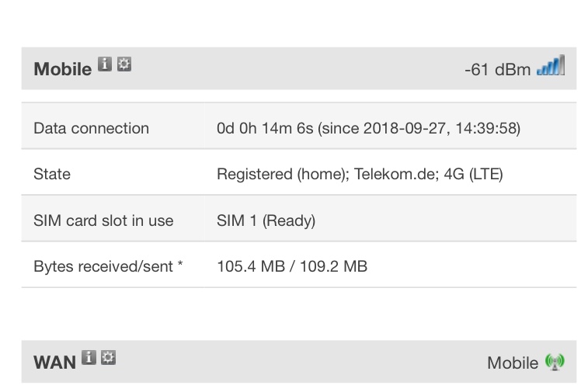
Task: Select the WAN section heading
Action: point(54,363)
